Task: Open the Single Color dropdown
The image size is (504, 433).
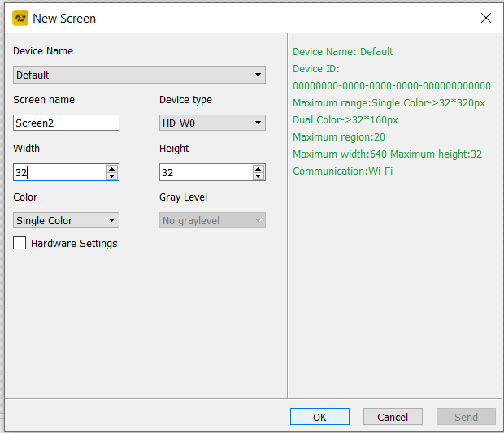Action: click(67, 220)
